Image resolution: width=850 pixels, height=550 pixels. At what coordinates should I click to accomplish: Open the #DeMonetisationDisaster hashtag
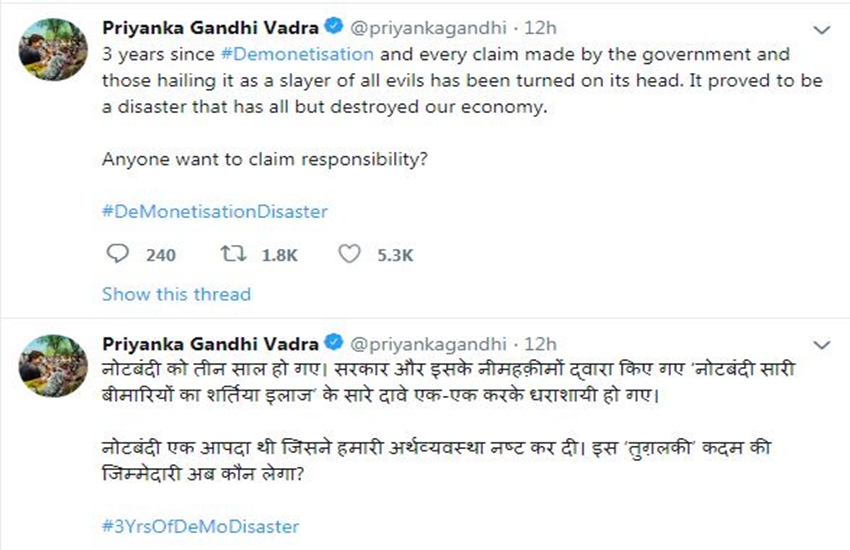point(215,212)
